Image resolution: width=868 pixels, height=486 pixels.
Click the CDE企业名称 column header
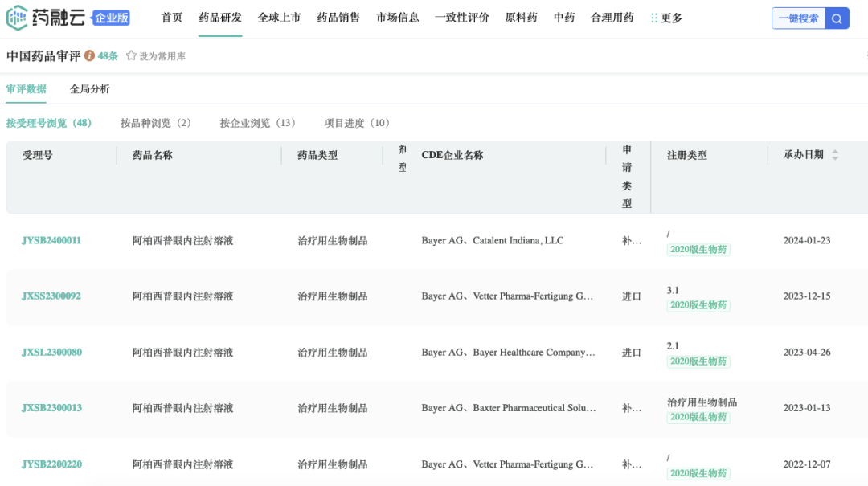point(452,156)
